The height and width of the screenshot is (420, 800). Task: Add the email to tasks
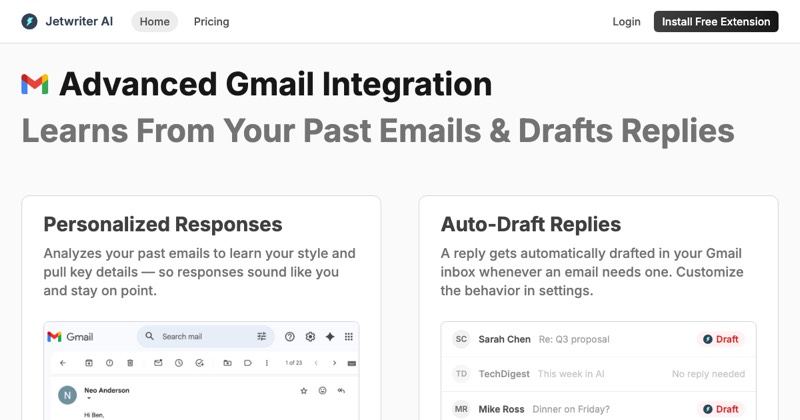click(199, 363)
